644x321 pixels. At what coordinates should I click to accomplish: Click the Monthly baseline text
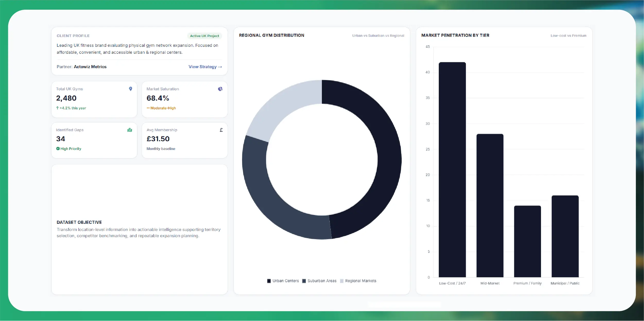pos(161,149)
